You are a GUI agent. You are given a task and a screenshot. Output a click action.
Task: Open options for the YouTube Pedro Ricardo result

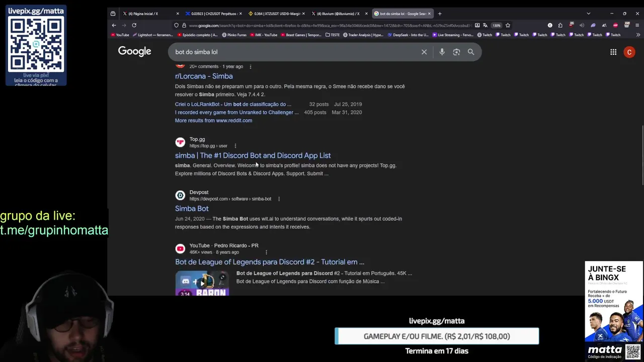point(266,252)
